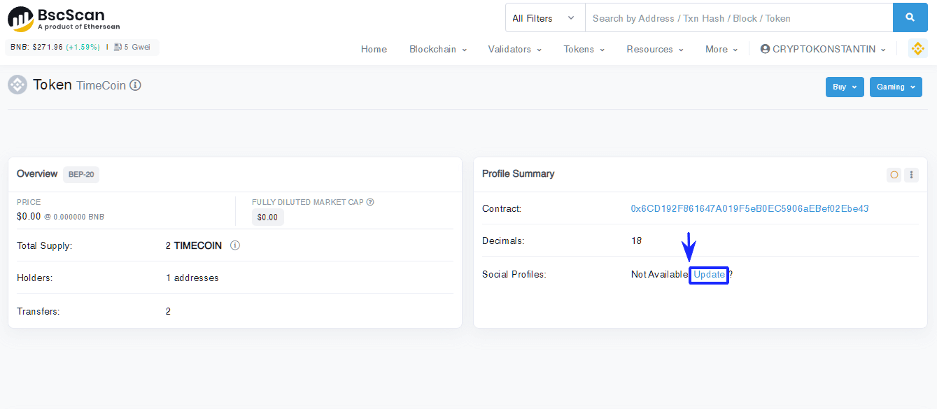The image size is (937, 410).
Task: Expand the Blockchain menu
Action: (x=437, y=50)
